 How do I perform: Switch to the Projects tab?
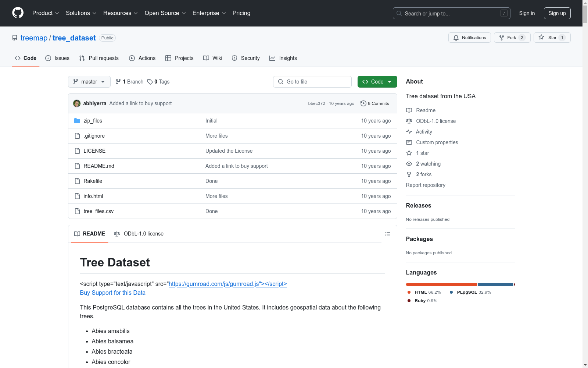(x=179, y=58)
